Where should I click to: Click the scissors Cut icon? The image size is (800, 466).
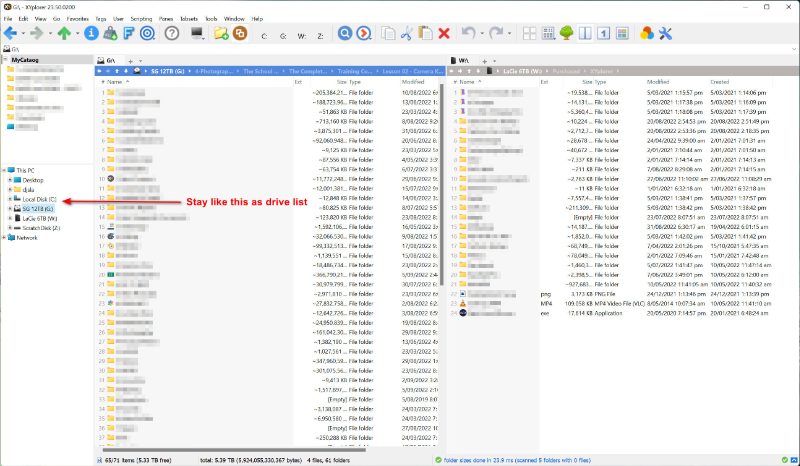(x=407, y=33)
